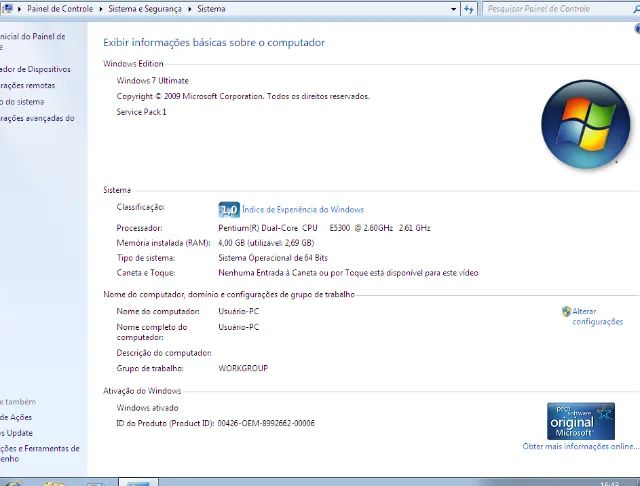The height and width of the screenshot is (486, 640).
Task: Click 'ID do Produto (Product ID):' label
Action: [165, 423]
